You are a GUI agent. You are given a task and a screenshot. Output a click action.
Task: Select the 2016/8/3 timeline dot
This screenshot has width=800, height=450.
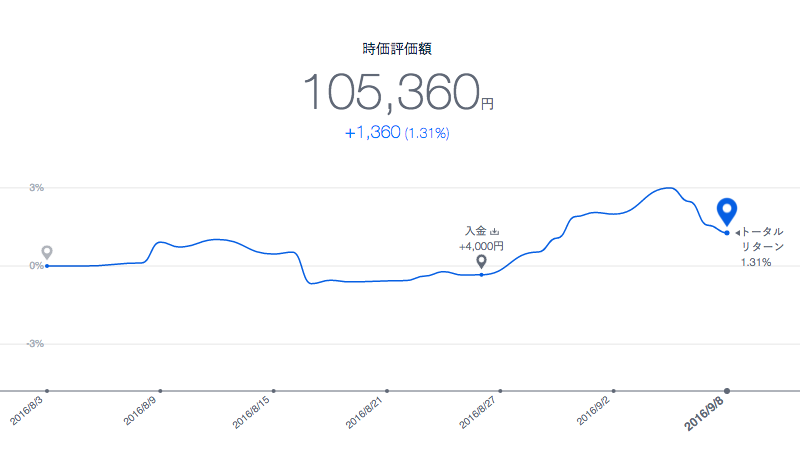pyautogui.click(x=47, y=391)
